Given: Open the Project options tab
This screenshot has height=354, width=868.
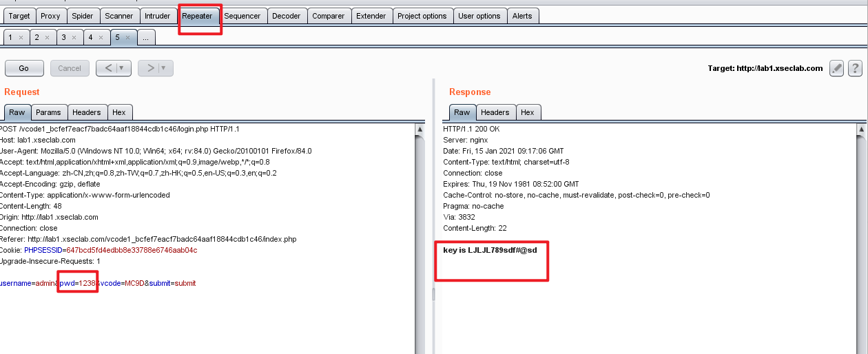Looking at the screenshot, I should tap(422, 16).
